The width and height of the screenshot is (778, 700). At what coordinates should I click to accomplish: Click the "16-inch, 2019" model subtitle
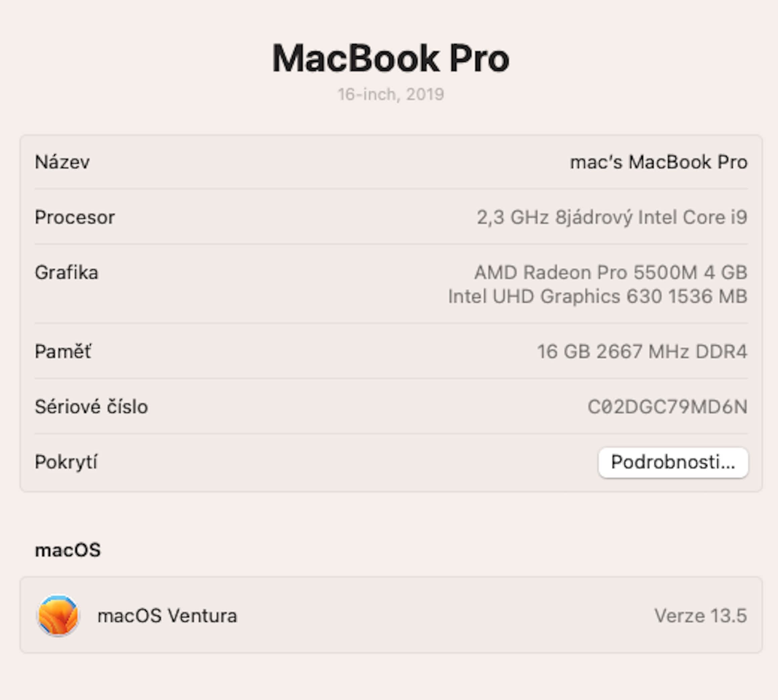[x=390, y=95]
